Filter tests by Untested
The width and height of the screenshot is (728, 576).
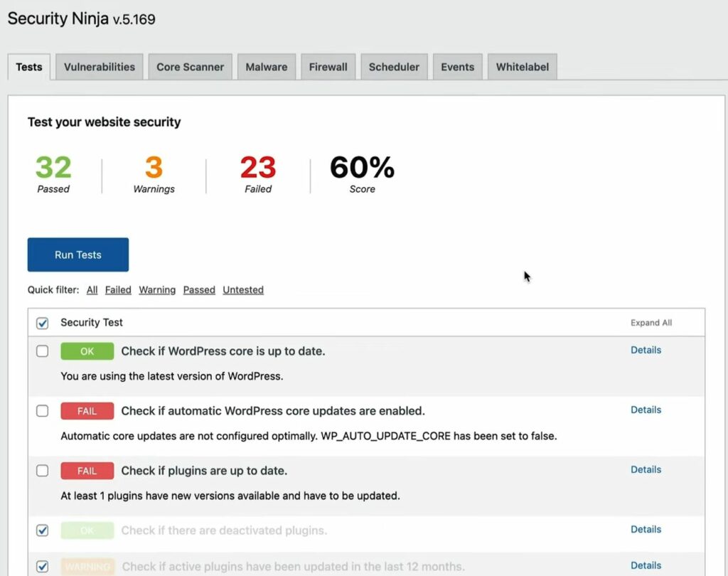coord(243,290)
